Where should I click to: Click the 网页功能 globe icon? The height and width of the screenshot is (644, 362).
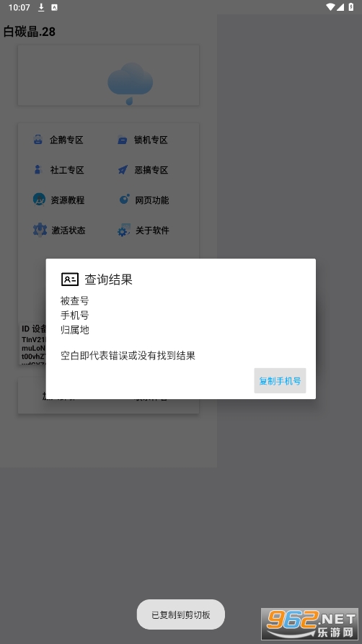(124, 200)
